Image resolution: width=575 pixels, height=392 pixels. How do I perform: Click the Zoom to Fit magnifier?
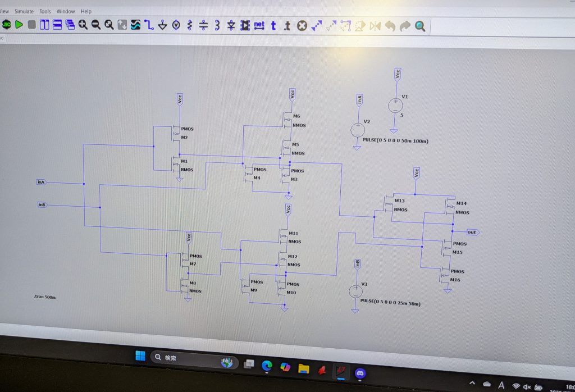(109, 25)
